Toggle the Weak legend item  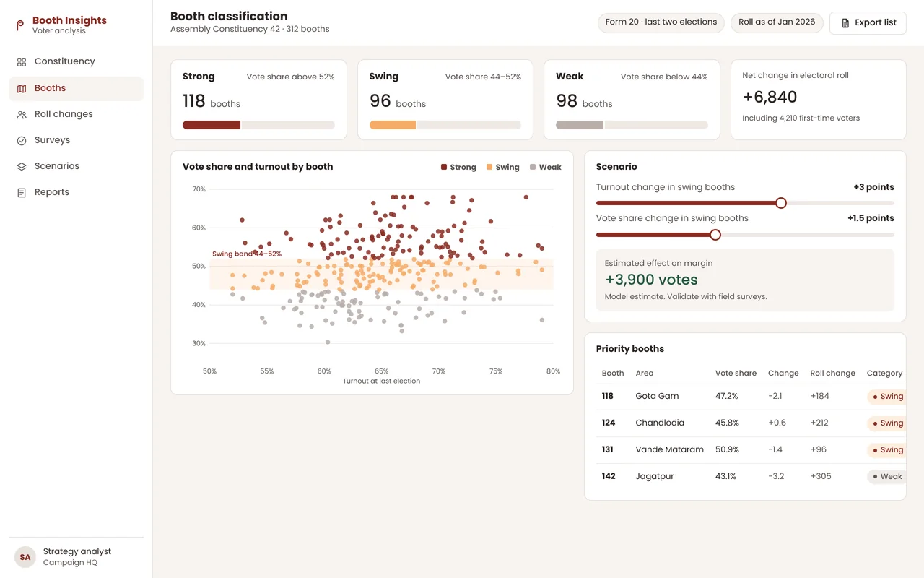545,167
